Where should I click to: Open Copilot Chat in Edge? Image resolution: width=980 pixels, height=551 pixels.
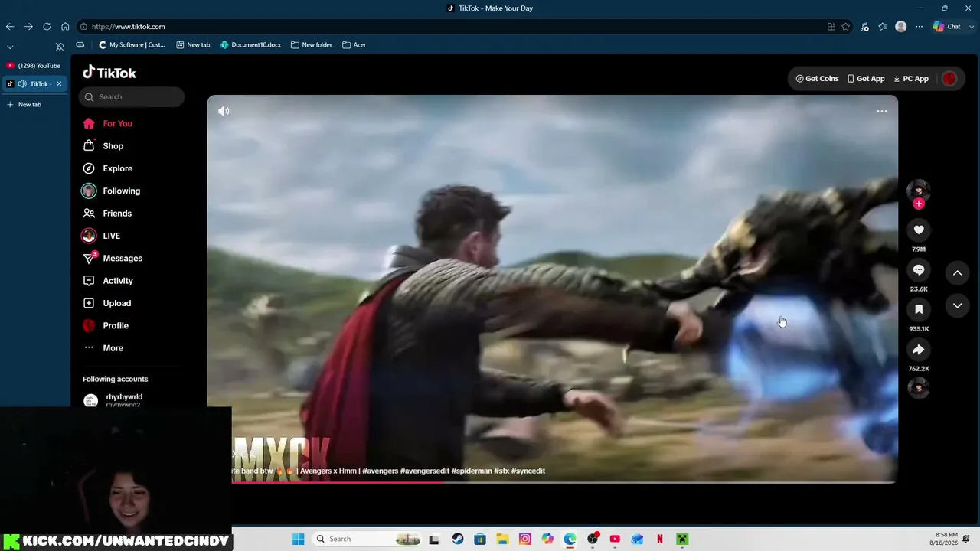click(x=947, y=27)
